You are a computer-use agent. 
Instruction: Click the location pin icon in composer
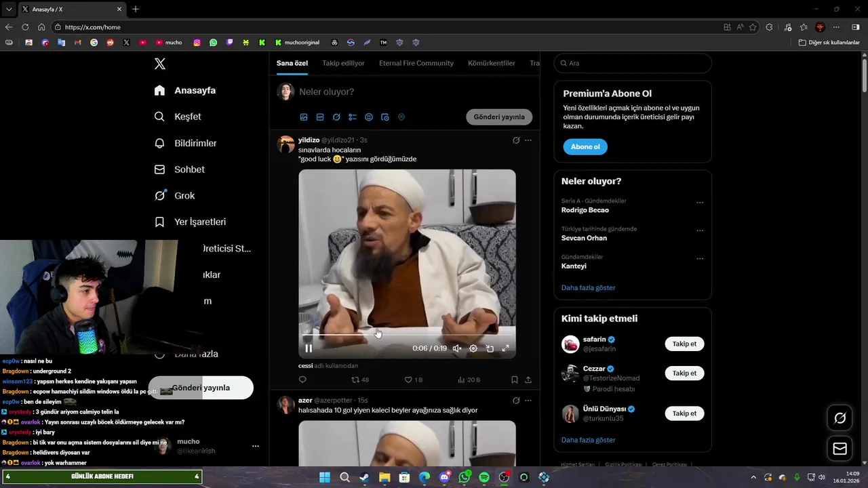[x=401, y=117]
